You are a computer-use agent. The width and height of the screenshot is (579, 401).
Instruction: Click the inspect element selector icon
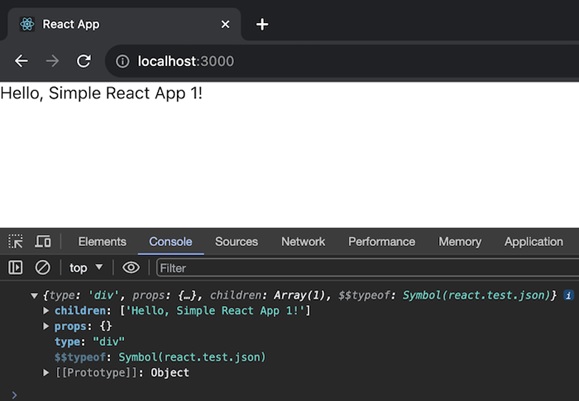(16, 242)
